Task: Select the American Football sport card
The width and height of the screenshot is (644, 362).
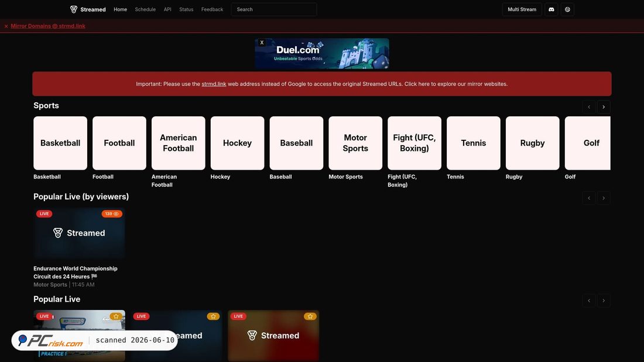Action: 178,143
